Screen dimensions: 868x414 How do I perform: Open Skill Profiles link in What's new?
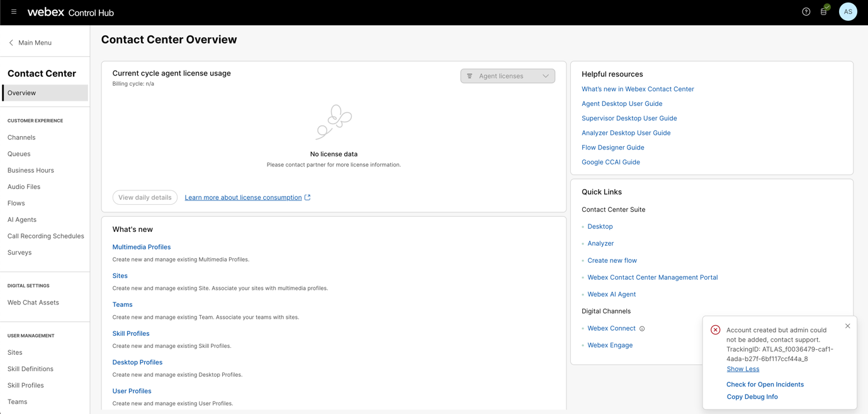pos(131,333)
